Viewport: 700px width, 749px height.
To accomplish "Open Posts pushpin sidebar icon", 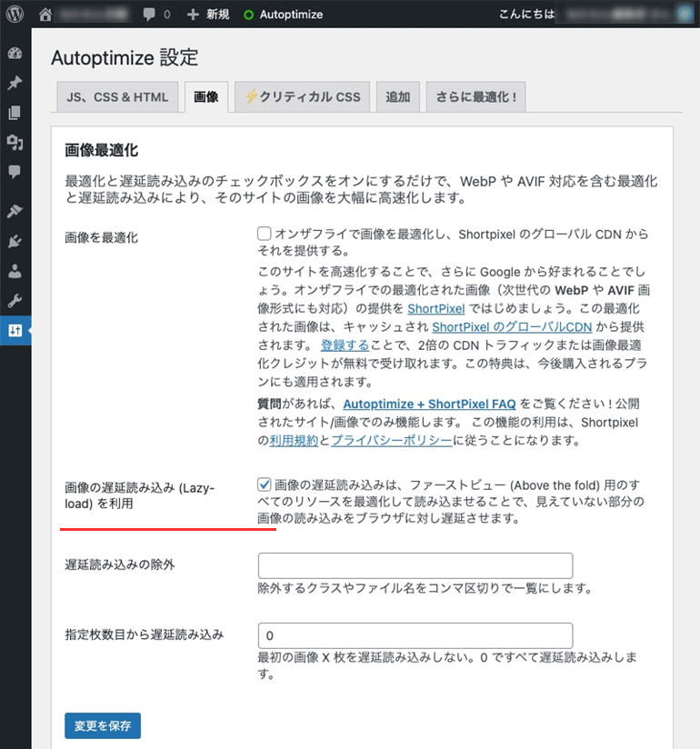I will pos(15,83).
